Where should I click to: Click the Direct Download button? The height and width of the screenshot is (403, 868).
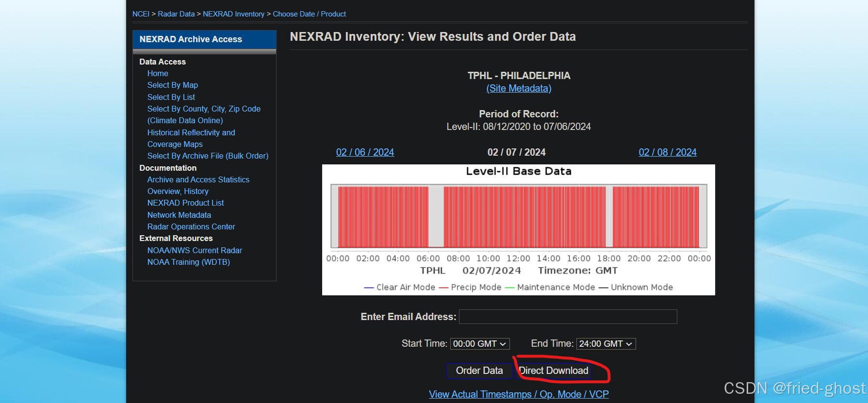tap(554, 371)
